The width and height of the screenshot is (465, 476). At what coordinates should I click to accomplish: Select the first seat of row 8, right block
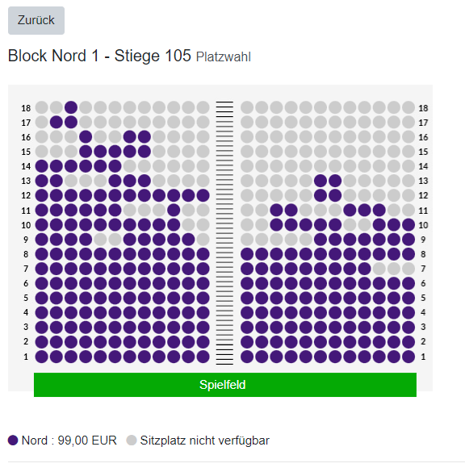pos(247,254)
